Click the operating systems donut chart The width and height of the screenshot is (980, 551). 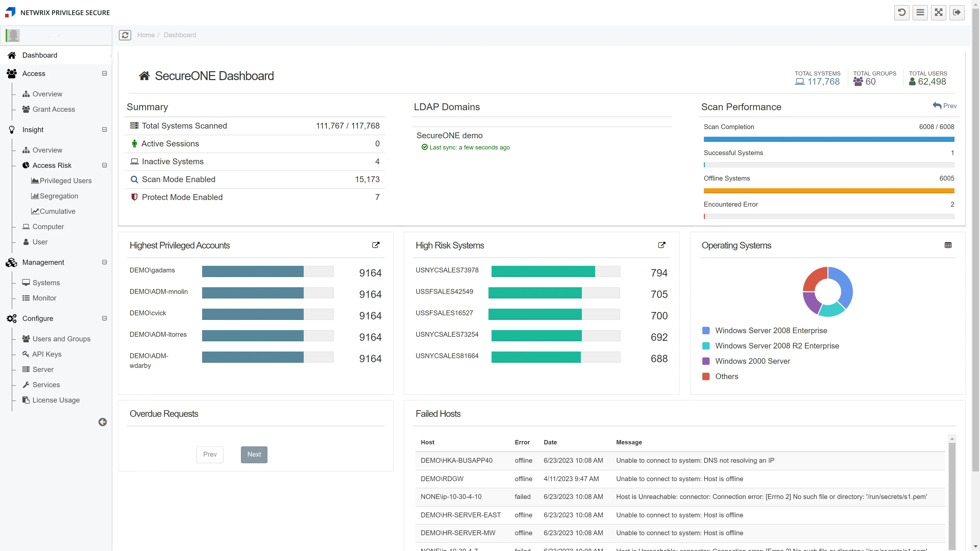point(827,292)
